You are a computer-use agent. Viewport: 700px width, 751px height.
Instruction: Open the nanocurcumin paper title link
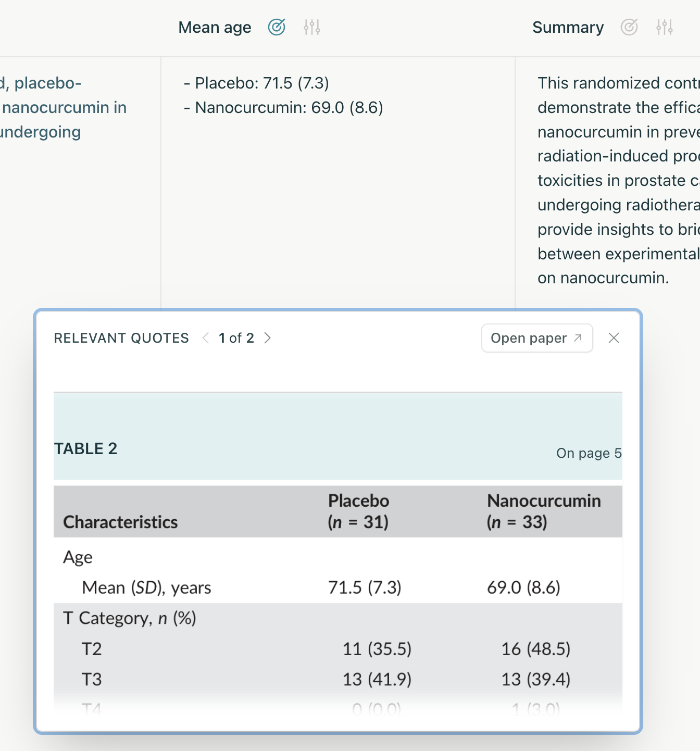click(x=64, y=107)
